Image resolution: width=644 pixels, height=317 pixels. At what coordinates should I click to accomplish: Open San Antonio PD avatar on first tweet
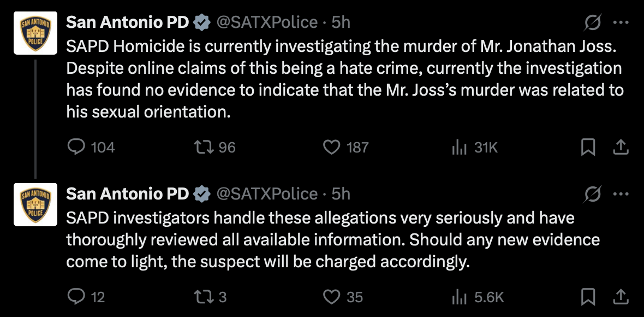[35, 33]
